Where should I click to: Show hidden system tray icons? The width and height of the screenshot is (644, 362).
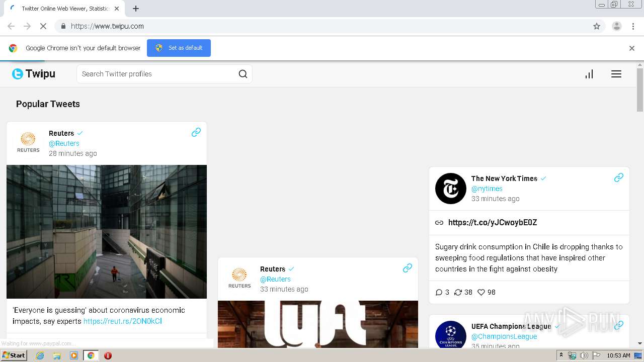[561, 355]
